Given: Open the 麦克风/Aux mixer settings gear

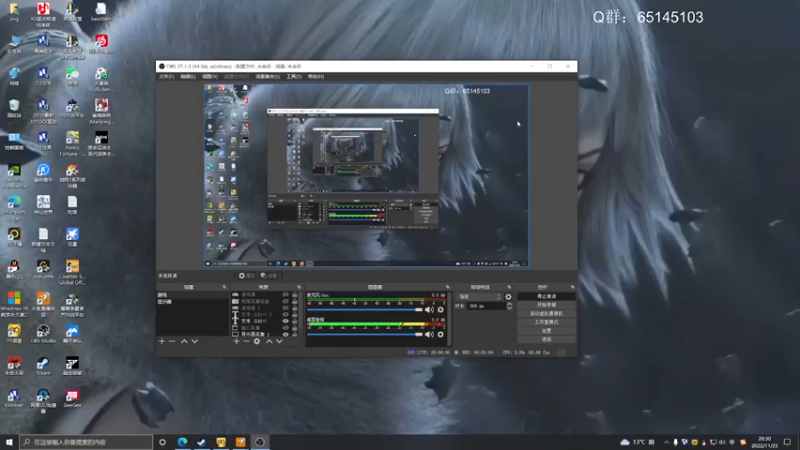Looking at the screenshot, I should (x=441, y=310).
